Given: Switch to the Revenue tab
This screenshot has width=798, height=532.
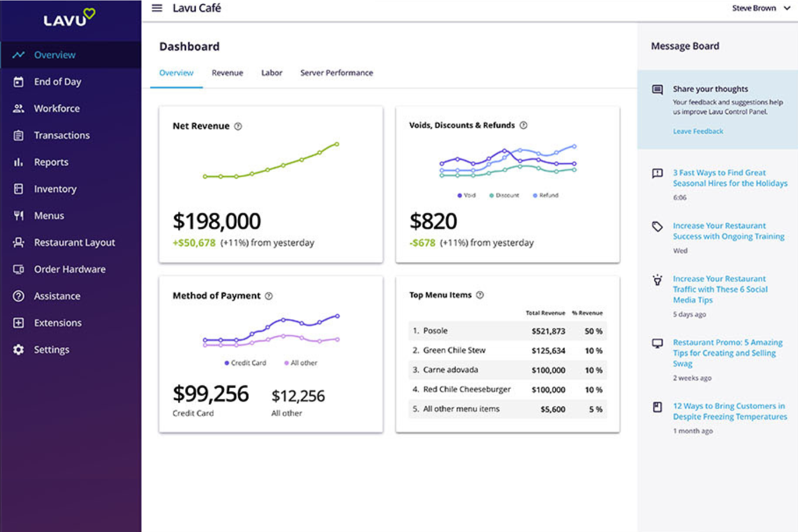Looking at the screenshot, I should (227, 72).
